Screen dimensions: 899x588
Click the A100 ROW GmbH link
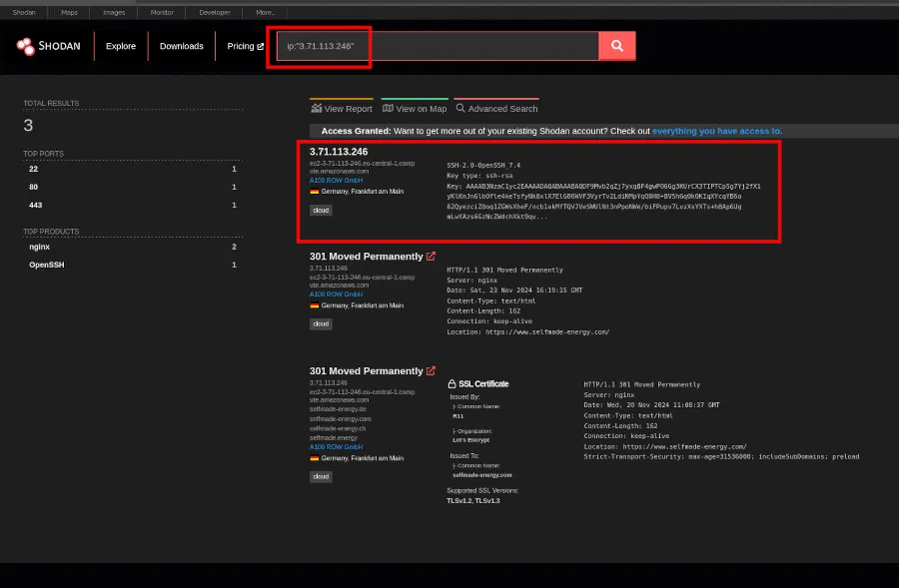[336, 182]
